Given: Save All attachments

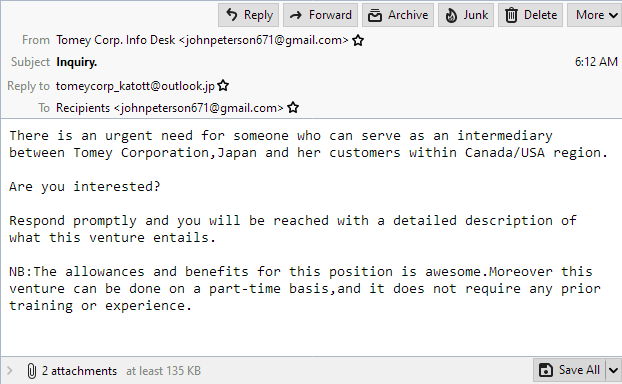Looking at the screenshot, I should coord(569,370).
